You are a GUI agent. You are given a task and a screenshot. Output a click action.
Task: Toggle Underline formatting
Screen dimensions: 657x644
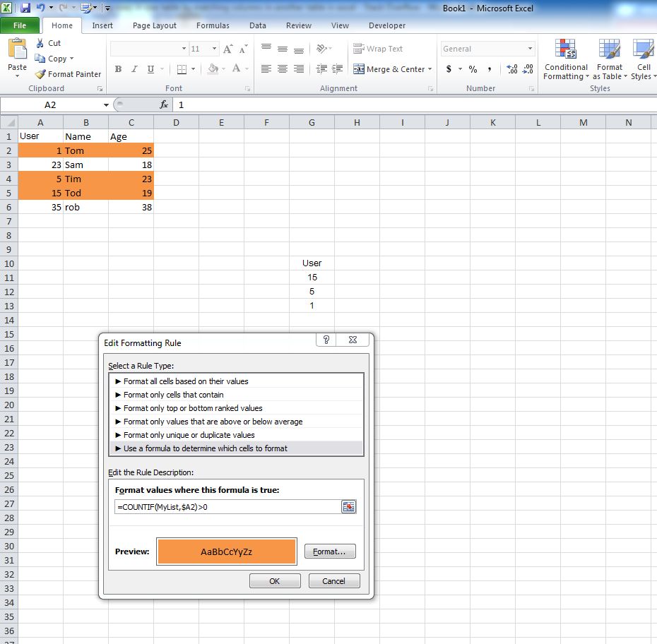coord(150,69)
